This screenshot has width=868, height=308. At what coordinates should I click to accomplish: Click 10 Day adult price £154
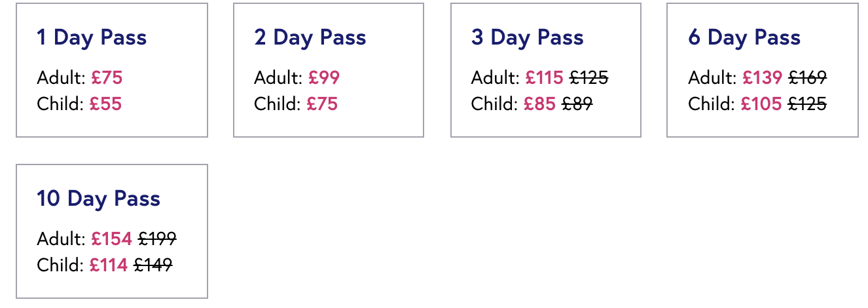coord(111,239)
